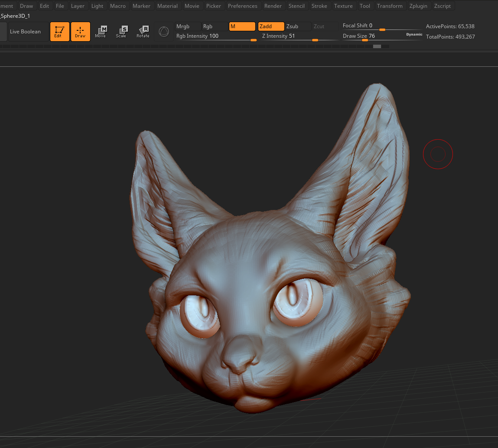Open the Preferences palette
The image size is (498, 448).
click(242, 6)
